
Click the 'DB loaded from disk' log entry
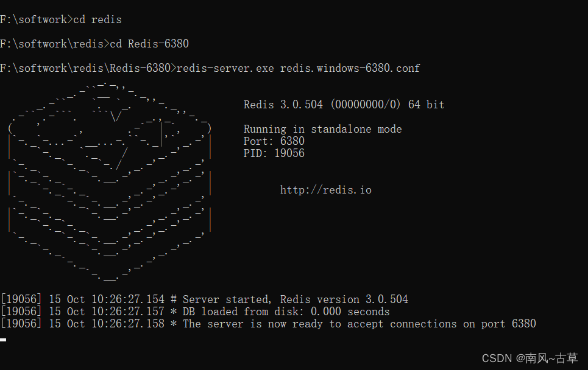(x=196, y=312)
